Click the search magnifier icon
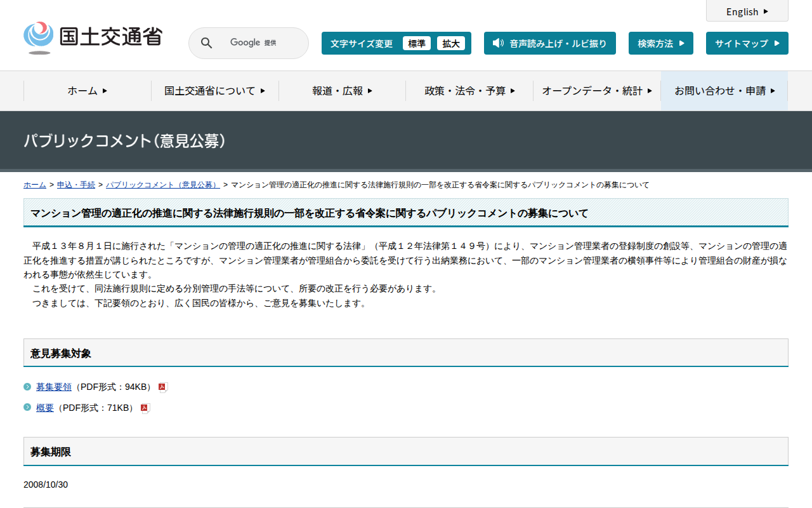This screenshot has width=812, height=508. [x=206, y=43]
